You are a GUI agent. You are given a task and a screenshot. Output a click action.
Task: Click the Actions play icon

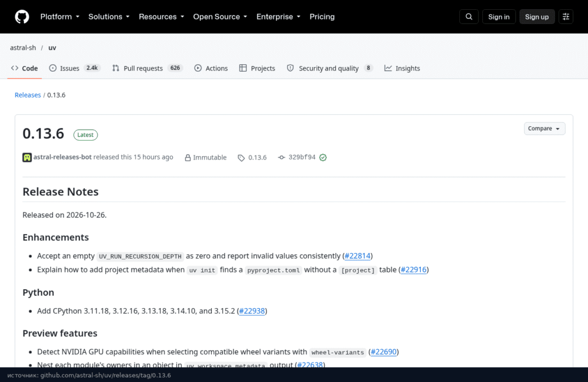click(x=198, y=68)
